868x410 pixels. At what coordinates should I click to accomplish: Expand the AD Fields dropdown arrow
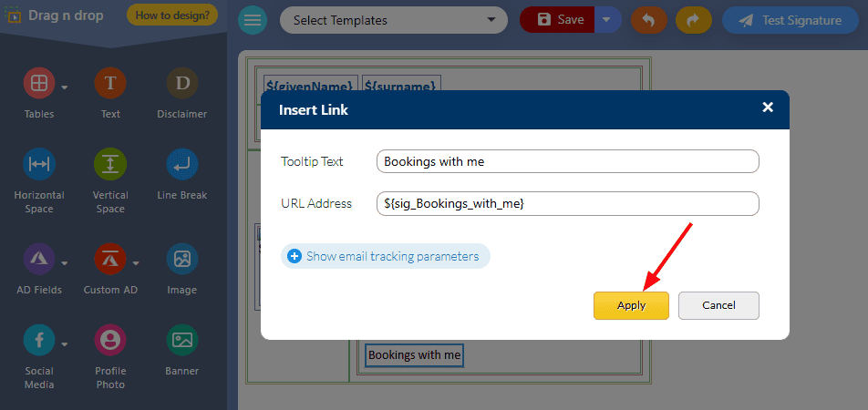pyautogui.click(x=65, y=262)
